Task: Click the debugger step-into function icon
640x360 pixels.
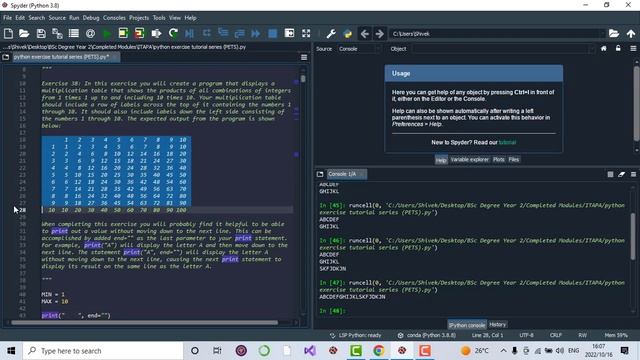Action: pos(223,33)
